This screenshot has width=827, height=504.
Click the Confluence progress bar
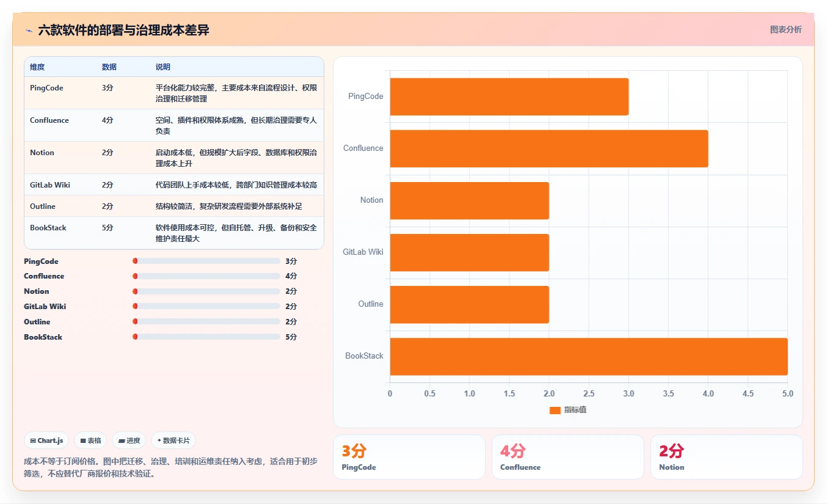206,276
